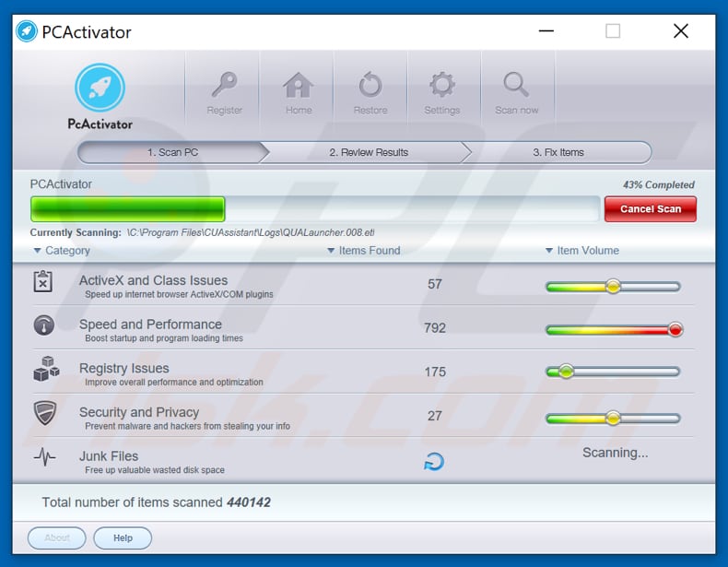Go to step 3. Fix Items
The width and height of the screenshot is (728, 567).
point(558,152)
